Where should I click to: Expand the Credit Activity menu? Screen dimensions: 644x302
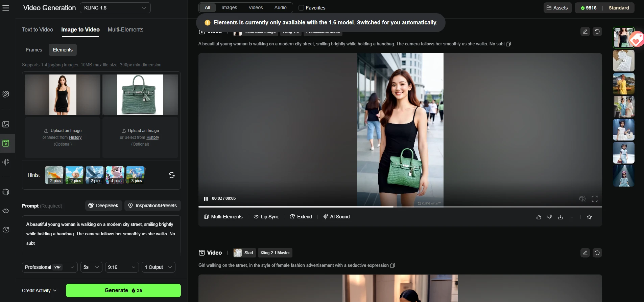click(x=39, y=290)
